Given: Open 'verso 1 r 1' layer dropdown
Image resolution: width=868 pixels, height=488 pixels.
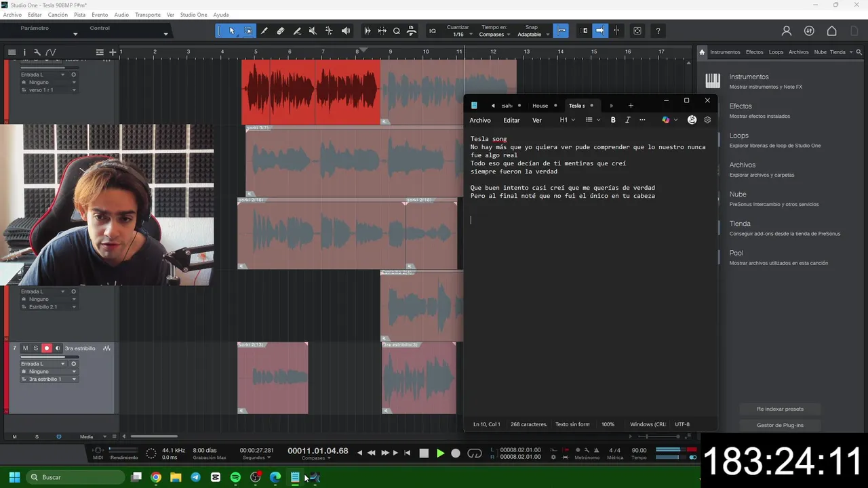Looking at the screenshot, I should [48, 90].
